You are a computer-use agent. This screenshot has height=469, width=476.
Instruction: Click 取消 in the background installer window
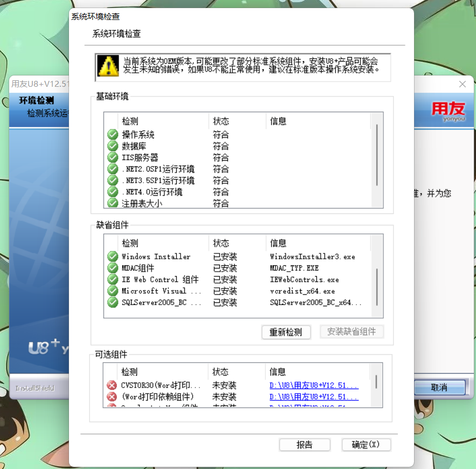tap(439, 388)
